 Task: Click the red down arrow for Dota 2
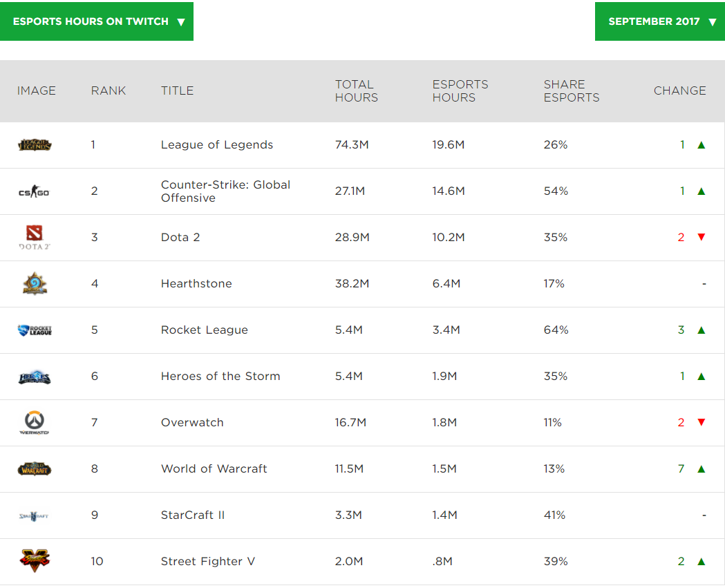(701, 238)
